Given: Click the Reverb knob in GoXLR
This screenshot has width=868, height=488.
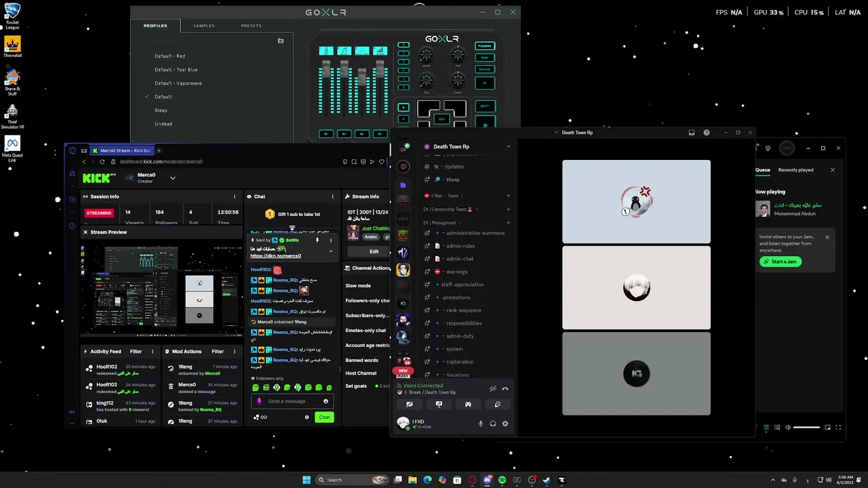Looking at the screenshot, I should (x=427, y=54).
